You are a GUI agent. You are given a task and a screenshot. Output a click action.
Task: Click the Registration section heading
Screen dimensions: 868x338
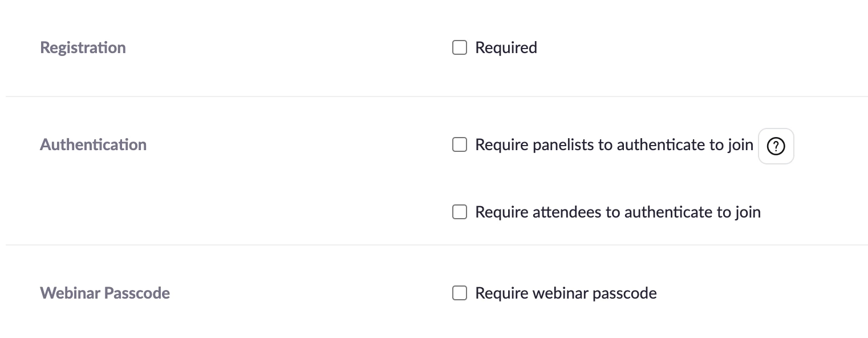(x=83, y=47)
